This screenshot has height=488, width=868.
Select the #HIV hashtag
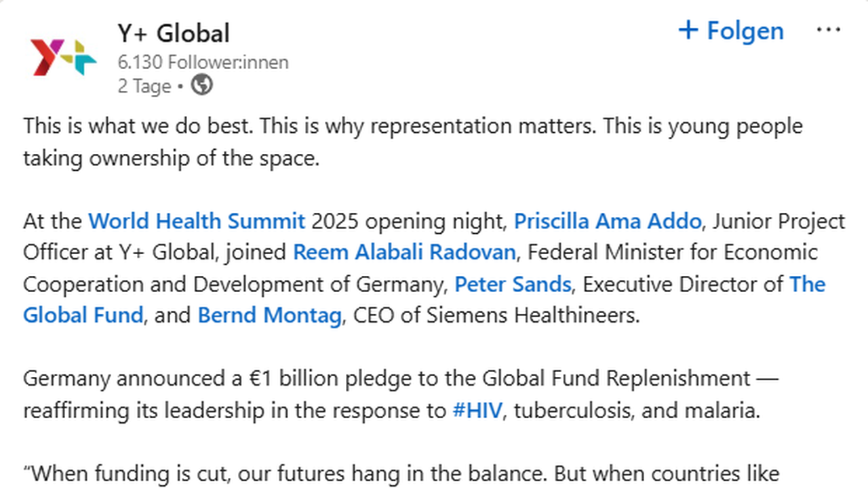[477, 410]
